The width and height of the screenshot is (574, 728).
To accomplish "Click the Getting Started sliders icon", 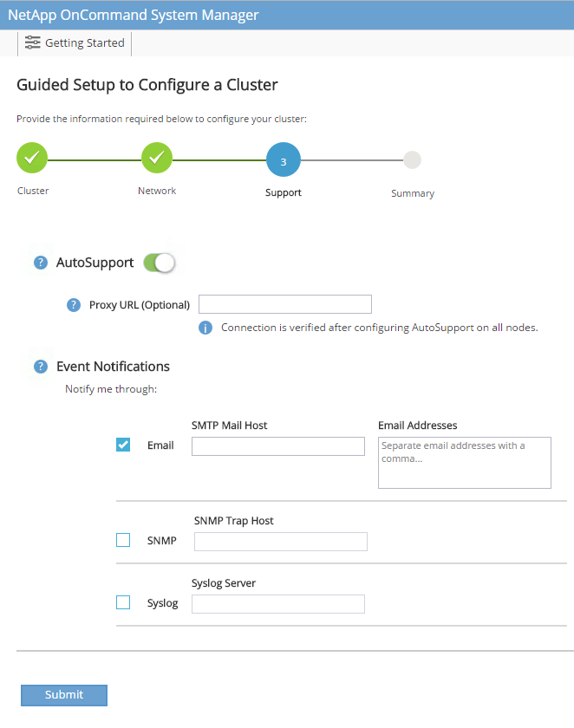I will [x=33, y=42].
